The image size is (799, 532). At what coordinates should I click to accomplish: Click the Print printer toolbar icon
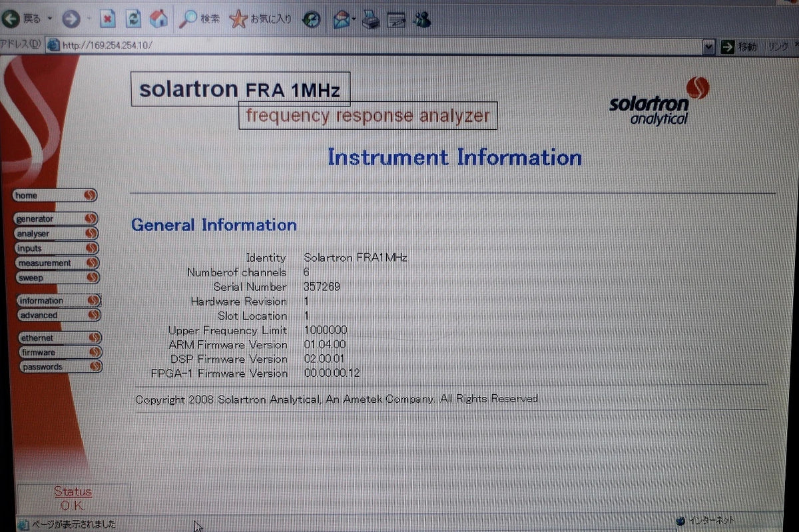370,21
